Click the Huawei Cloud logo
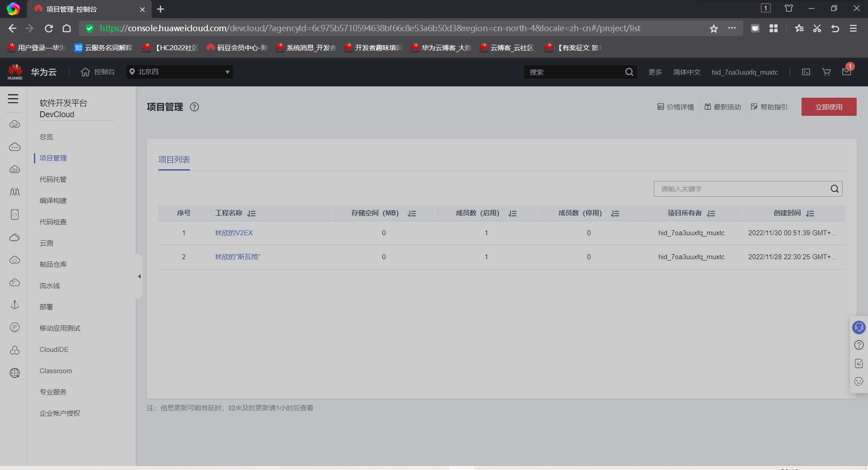This screenshot has height=470, width=868. [32, 72]
